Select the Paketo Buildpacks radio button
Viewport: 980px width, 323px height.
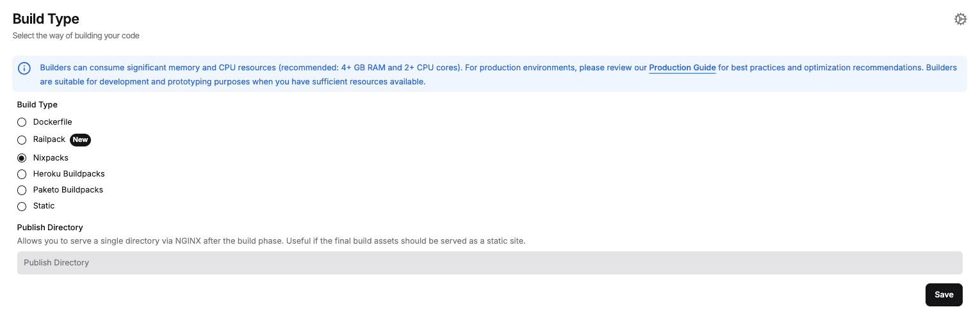click(x=22, y=190)
